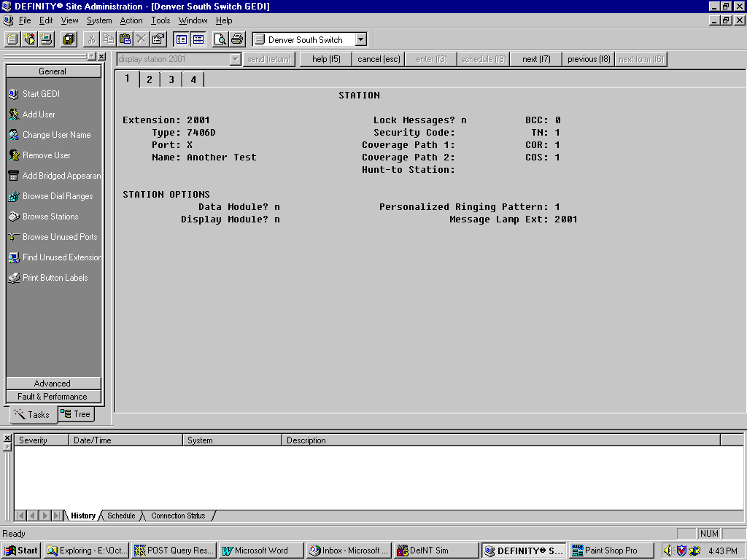
Task: Click the Properties toolbar icon
Action: coord(158,39)
